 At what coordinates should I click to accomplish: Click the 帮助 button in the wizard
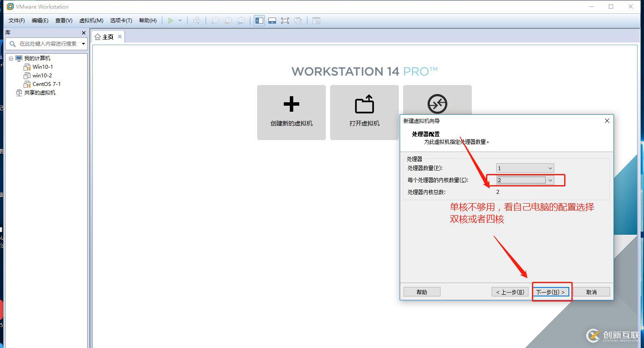(x=422, y=292)
